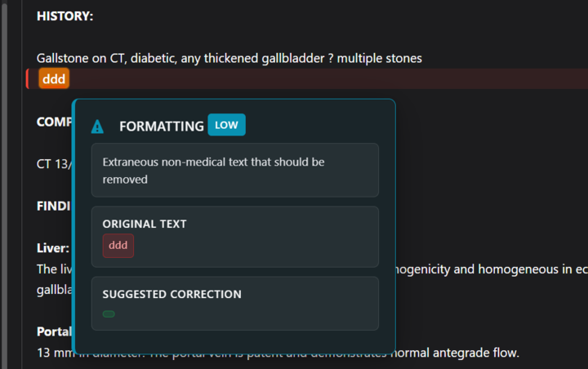Click the Gallstone on CT history line
The image size is (588, 369).
pyautogui.click(x=229, y=58)
